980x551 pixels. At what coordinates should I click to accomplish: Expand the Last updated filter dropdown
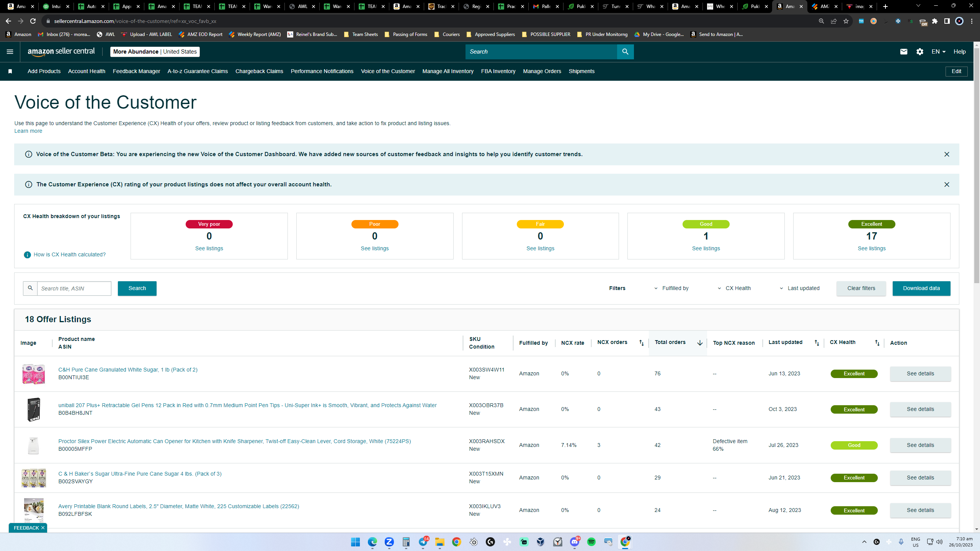tap(800, 289)
